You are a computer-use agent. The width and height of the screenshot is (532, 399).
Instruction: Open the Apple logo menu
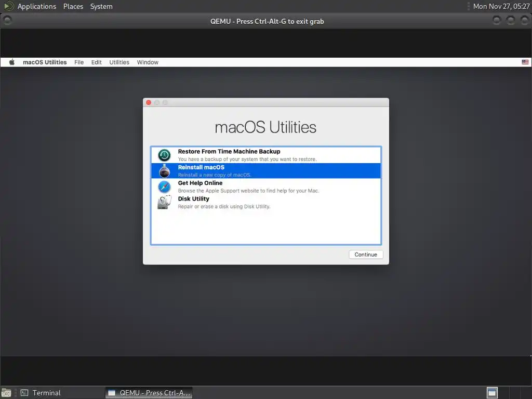tap(12, 62)
